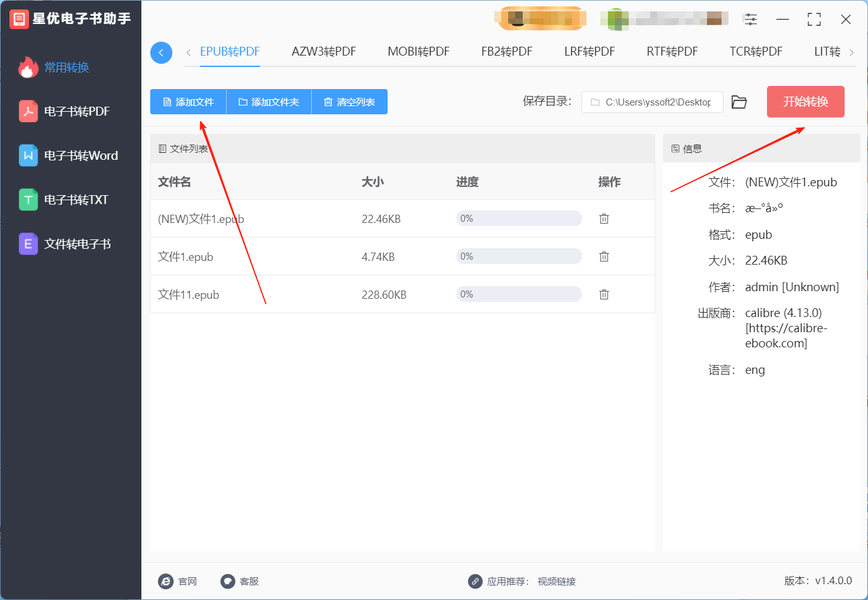Screen dimensions: 868x600
Task: Click the 文件名 column header
Action: point(174,182)
